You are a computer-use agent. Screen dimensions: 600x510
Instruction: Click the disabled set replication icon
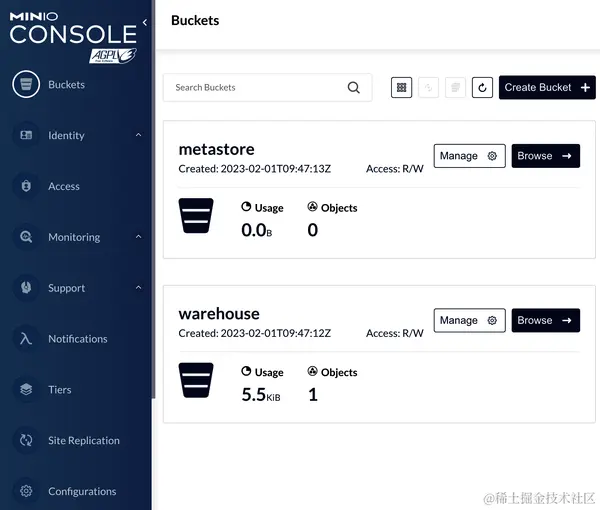click(x=429, y=88)
